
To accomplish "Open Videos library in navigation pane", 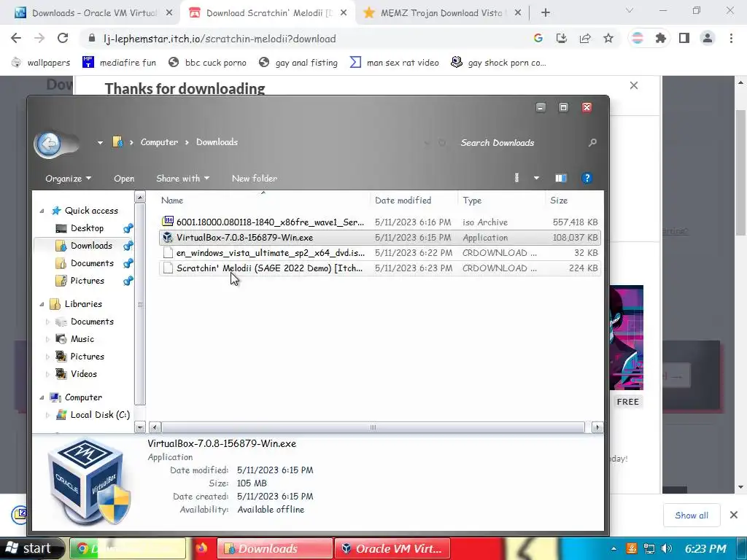I will tap(83, 374).
